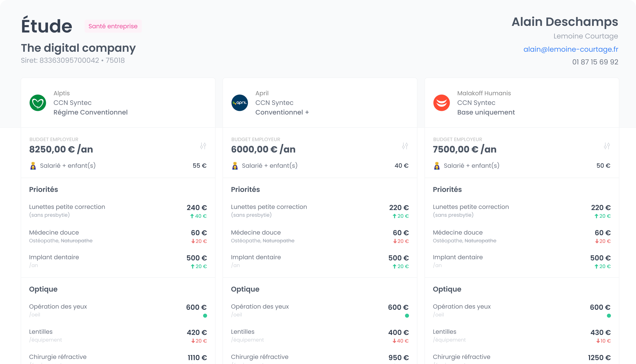Click the green Alptis heart logo
The image size is (636, 364).
tap(38, 103)
